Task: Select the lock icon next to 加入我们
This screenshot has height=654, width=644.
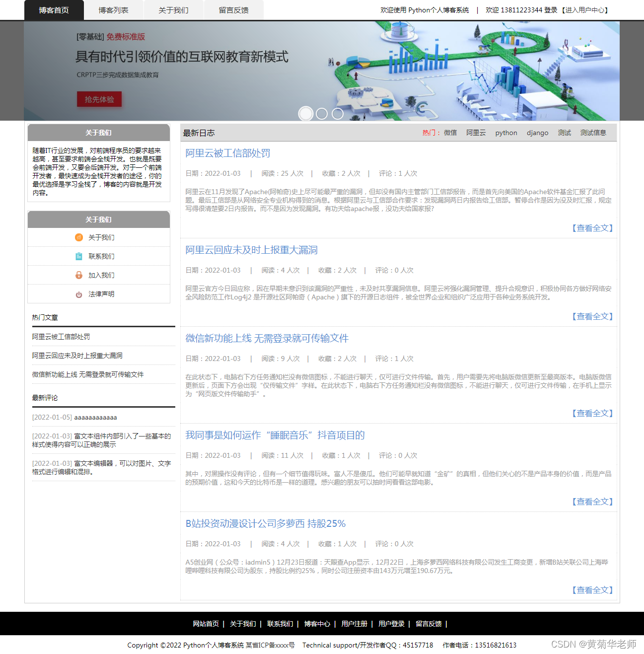Action: click(x=79, y=275)
